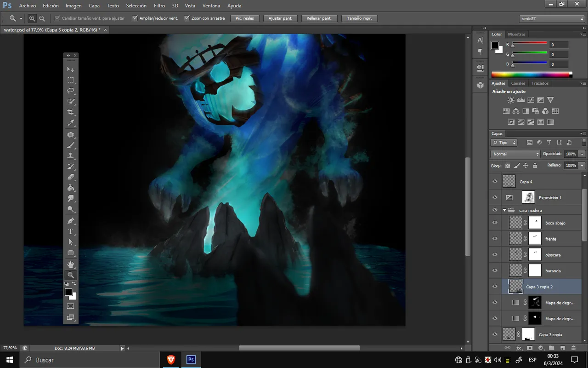
Task: Switch to the Canales tab
Action: tap(518, 83)
